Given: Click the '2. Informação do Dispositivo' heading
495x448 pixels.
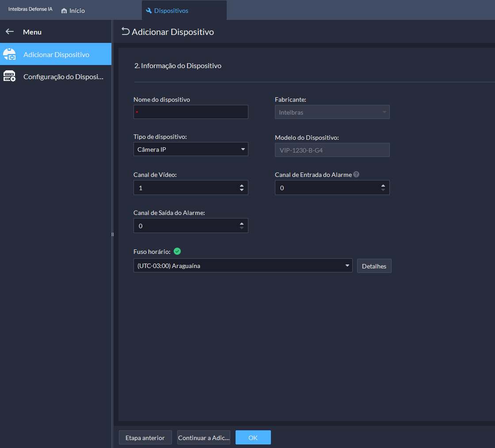Looking at the screenshot, I should coord(178,66).
